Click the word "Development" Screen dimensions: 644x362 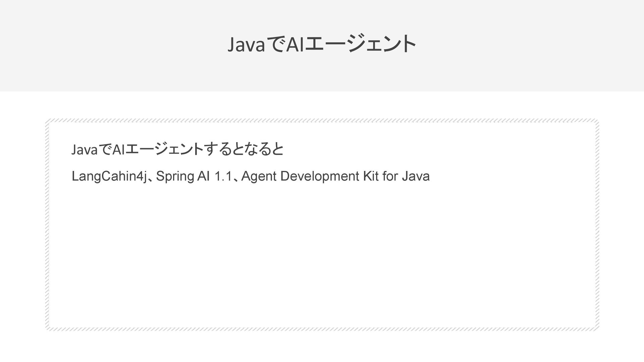[x=320, y=176]
